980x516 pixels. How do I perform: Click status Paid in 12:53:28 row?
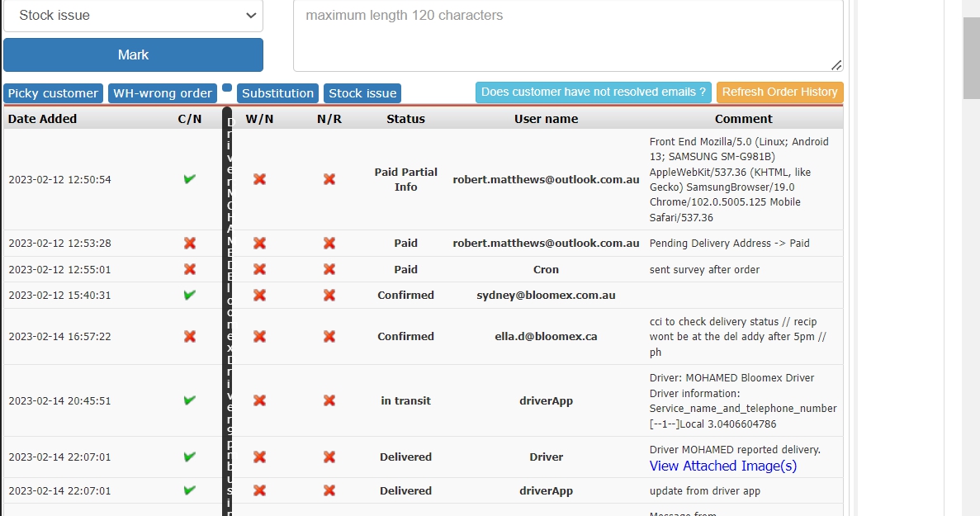point(405,243)
